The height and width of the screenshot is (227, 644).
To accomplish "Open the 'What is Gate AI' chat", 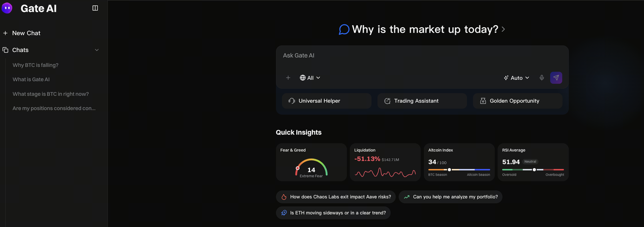I will tap(31, 80).
